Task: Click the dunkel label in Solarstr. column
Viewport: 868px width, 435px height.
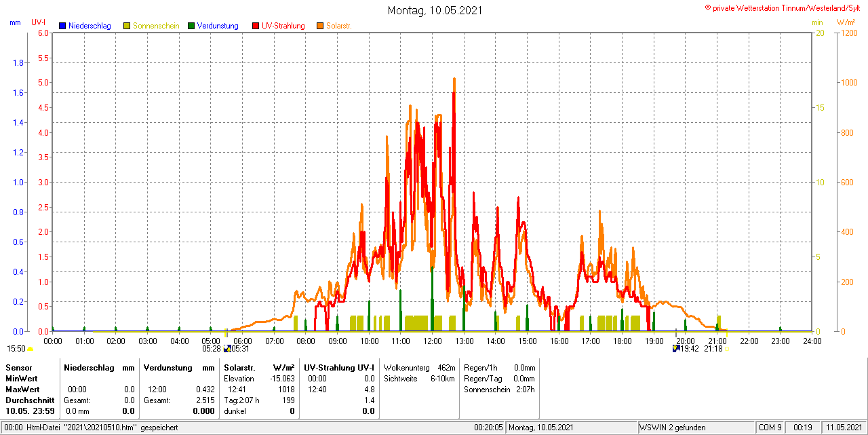Action: [235, 411]
